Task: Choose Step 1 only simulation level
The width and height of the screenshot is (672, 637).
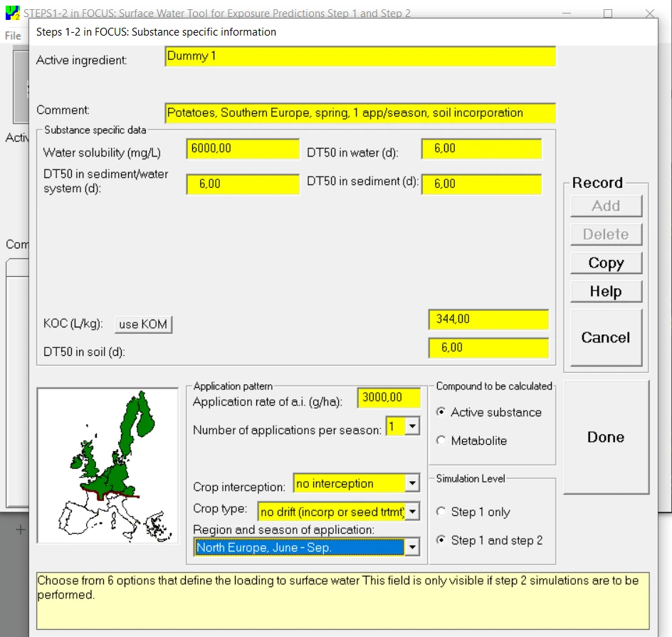Action: [442, 512]
